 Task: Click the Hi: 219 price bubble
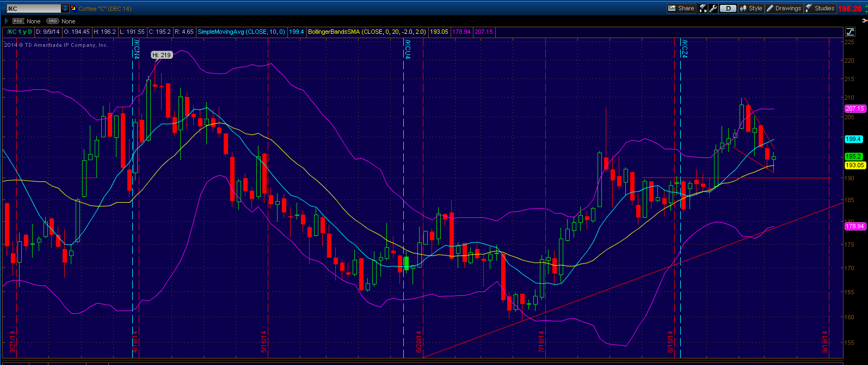tap(162, 55)
